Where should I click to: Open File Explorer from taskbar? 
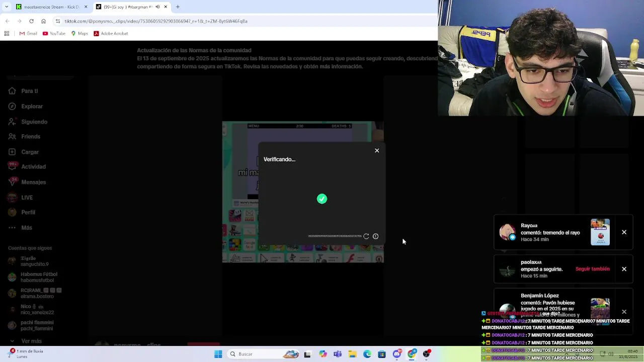(352, 354)
